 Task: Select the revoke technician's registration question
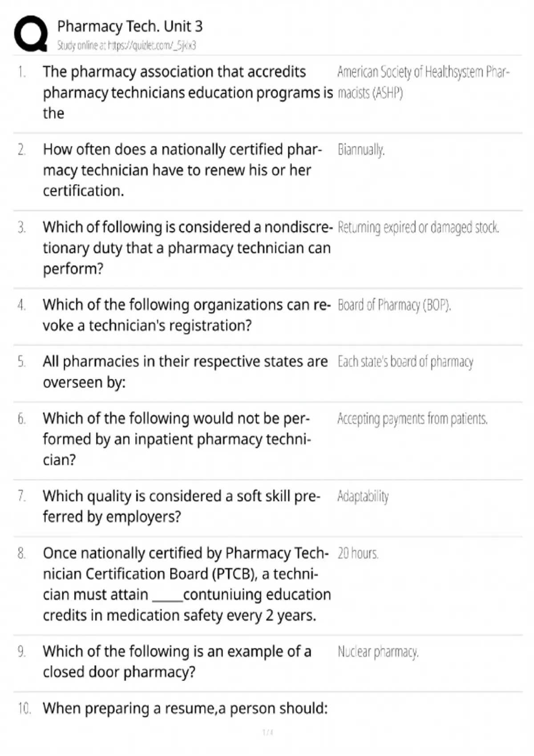(x=187, y=315)
